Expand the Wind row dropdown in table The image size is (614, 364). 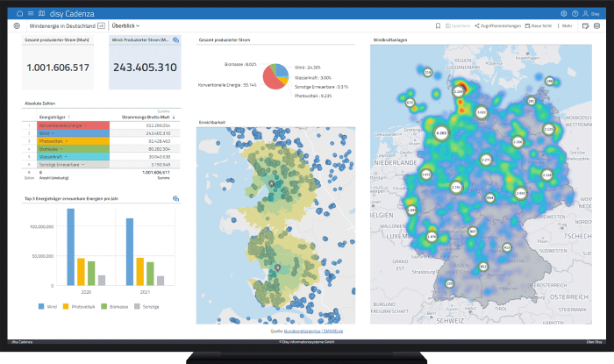coord(53,133)
